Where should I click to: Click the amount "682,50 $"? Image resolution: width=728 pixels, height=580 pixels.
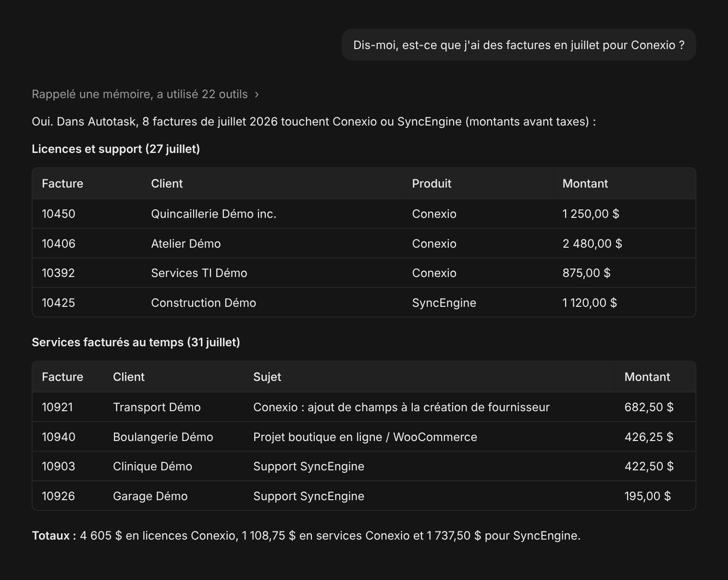pyautogui.click(x=649, y=407)
